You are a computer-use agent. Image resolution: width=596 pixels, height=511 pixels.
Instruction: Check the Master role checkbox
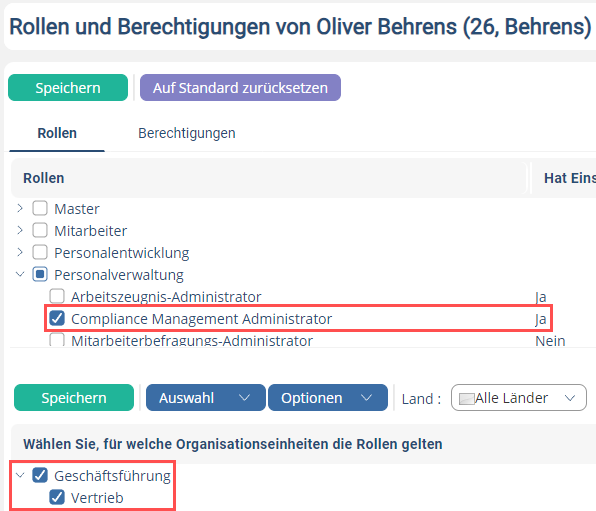40,208
